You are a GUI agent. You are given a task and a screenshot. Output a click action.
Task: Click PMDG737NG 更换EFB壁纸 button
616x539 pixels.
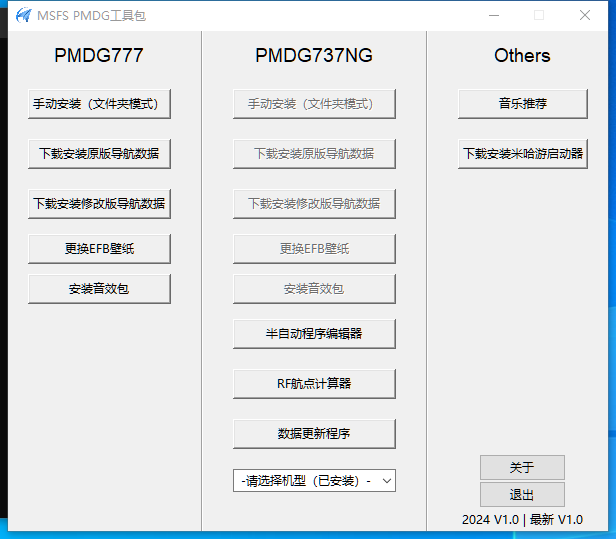pyautogui.click(x=314, y=249)
